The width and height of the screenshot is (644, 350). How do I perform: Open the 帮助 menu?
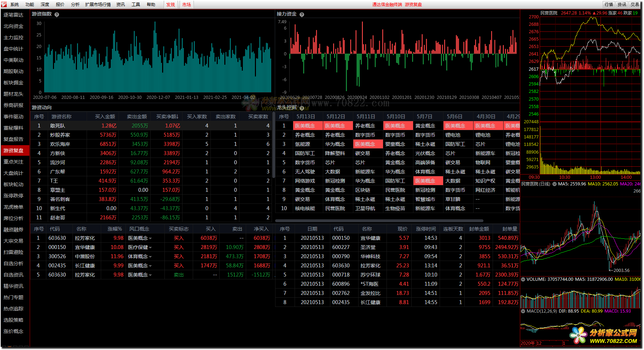151,5
